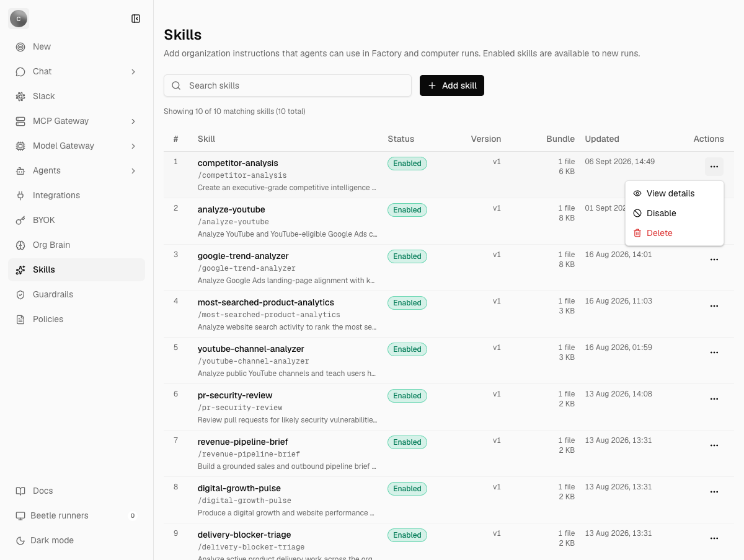Image resolution: width=744 pixels, height=560 pixels.
Task: Open the Integrations page
Action: 76,195
